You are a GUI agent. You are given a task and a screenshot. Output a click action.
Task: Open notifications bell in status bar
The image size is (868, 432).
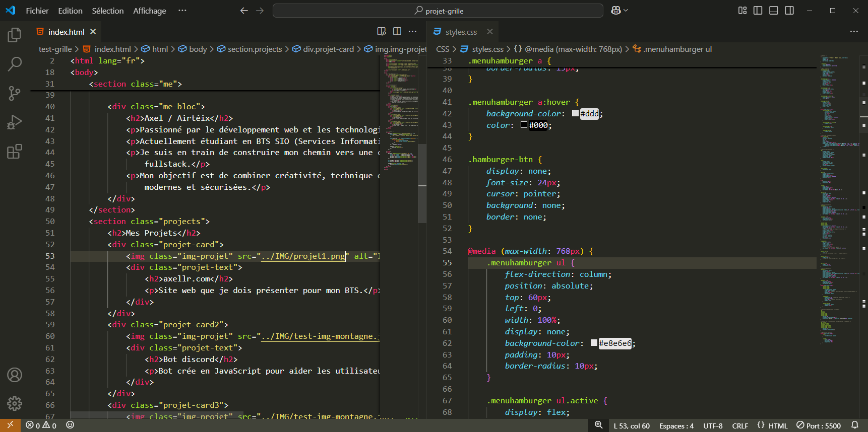click(855, 425)
